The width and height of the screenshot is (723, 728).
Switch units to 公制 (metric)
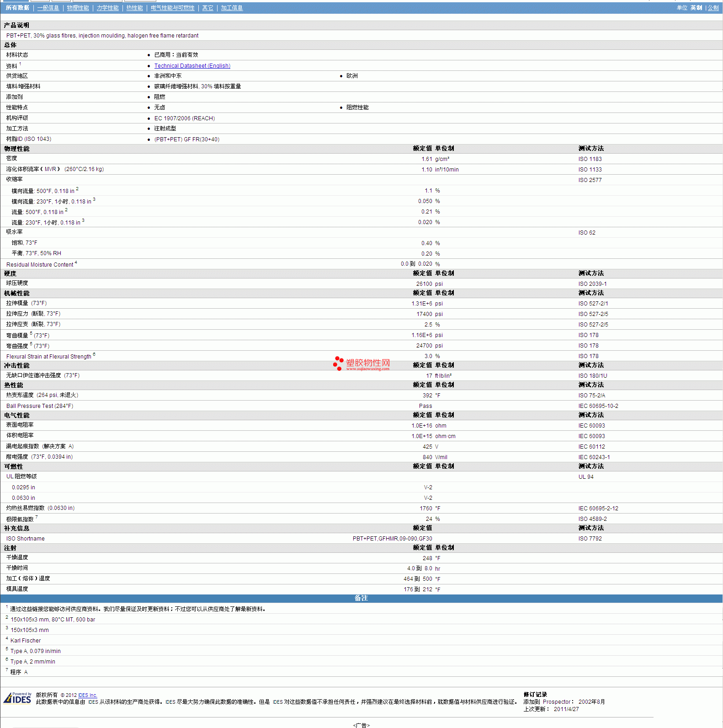713,8
